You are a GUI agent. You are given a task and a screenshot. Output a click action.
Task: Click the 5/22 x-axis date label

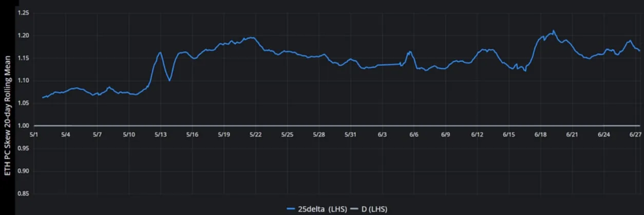[256, 134]
